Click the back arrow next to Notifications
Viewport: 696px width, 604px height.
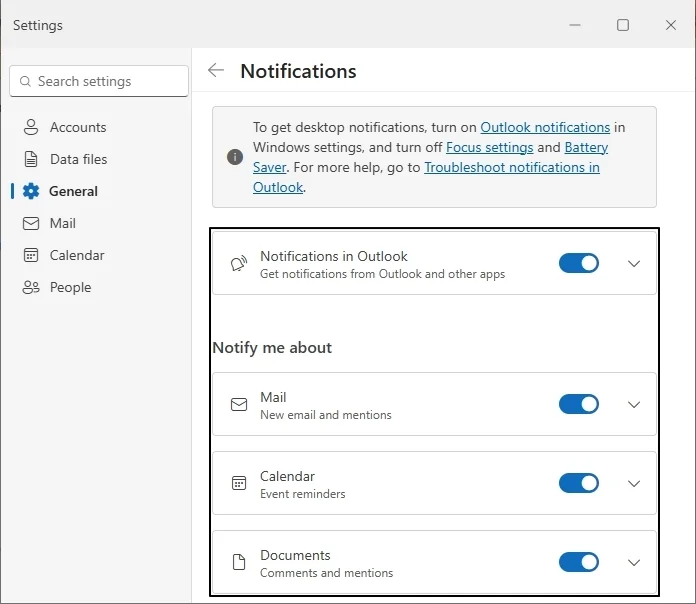click(x=216, y=70)
